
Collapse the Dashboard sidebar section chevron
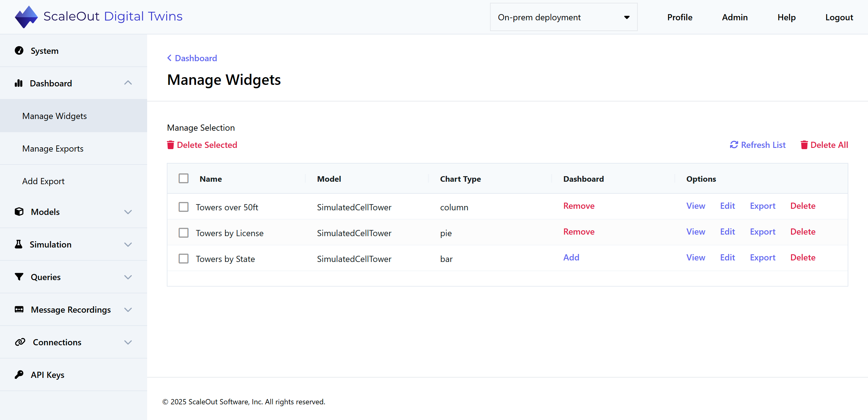128,83
